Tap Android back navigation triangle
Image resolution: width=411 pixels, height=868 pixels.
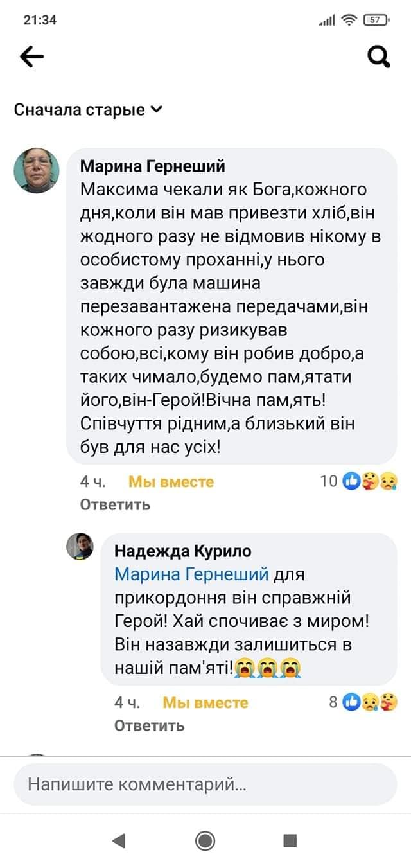tap(118, 840)
